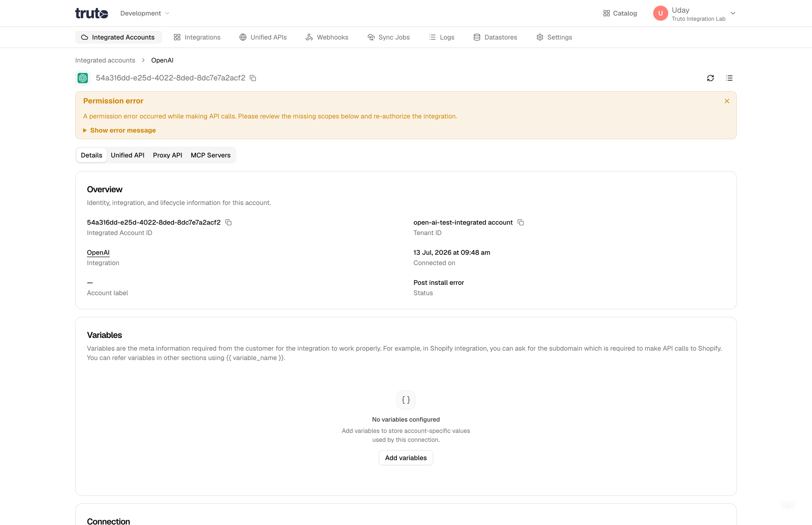Click the Truto Integration Lab team name
Image resolution: width=812 pixels, height=525 pixels.
click(698, 19)
